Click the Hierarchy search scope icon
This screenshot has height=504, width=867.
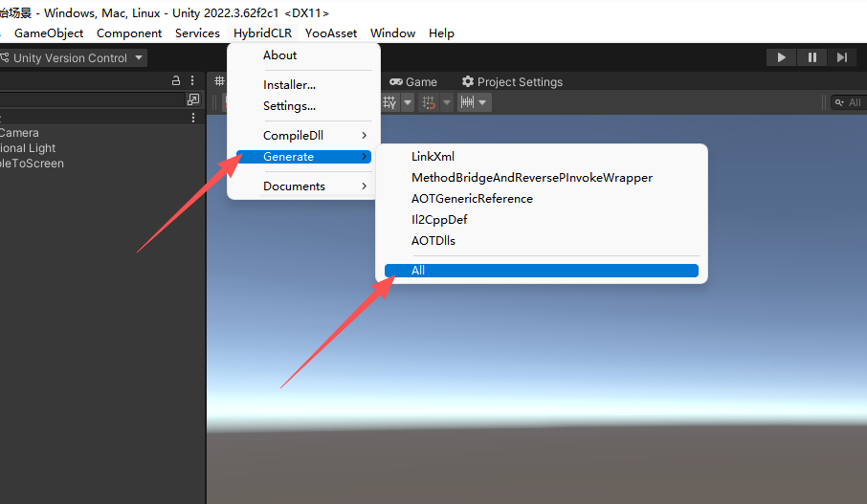(193, 99)
